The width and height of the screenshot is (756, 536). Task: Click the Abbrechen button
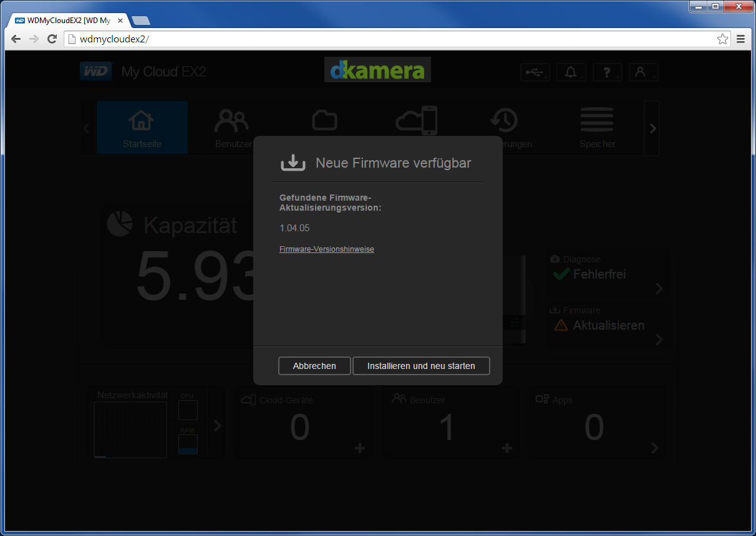click(x=314, y=366)
